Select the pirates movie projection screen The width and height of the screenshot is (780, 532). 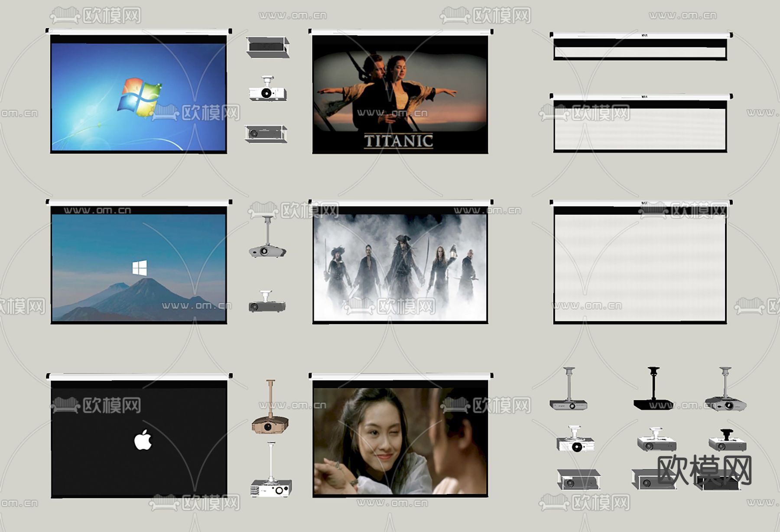[x=400, y=262]
